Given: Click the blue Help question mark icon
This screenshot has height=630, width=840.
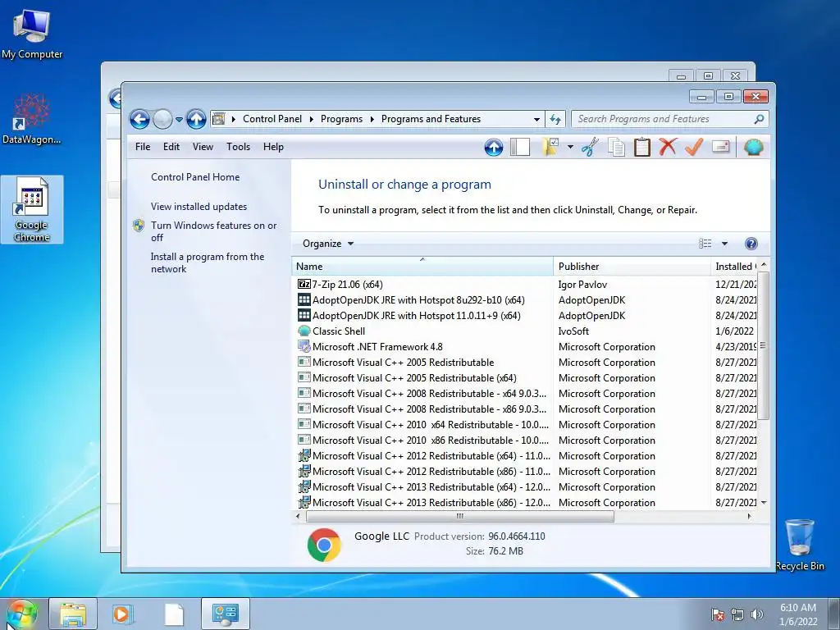Looking at the screenshot, I should 751,244.
